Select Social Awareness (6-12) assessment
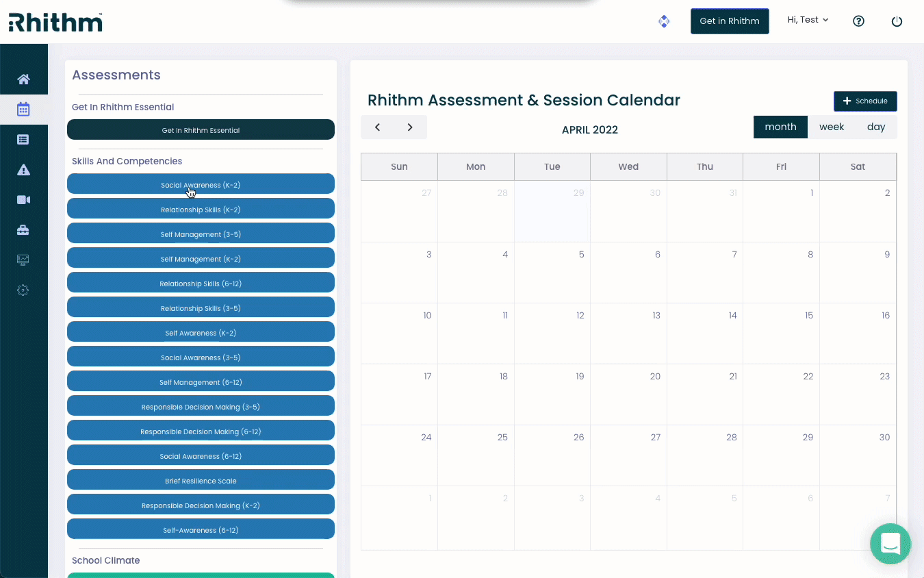The height and width of the screenshot is (578, 924). pos(201,455)
